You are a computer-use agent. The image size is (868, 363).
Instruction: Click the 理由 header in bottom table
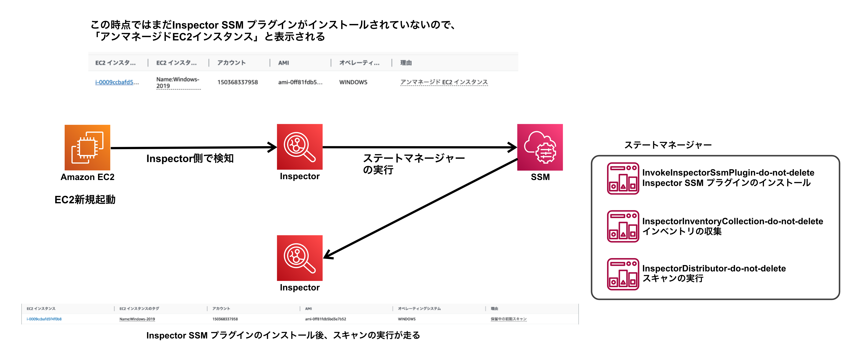[494, 308]
